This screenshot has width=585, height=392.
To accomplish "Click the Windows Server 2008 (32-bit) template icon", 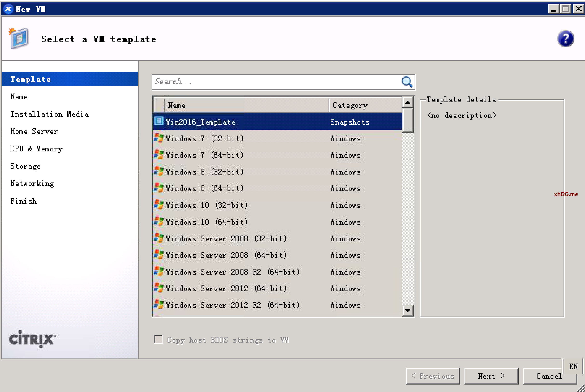I will coord(158,238).
